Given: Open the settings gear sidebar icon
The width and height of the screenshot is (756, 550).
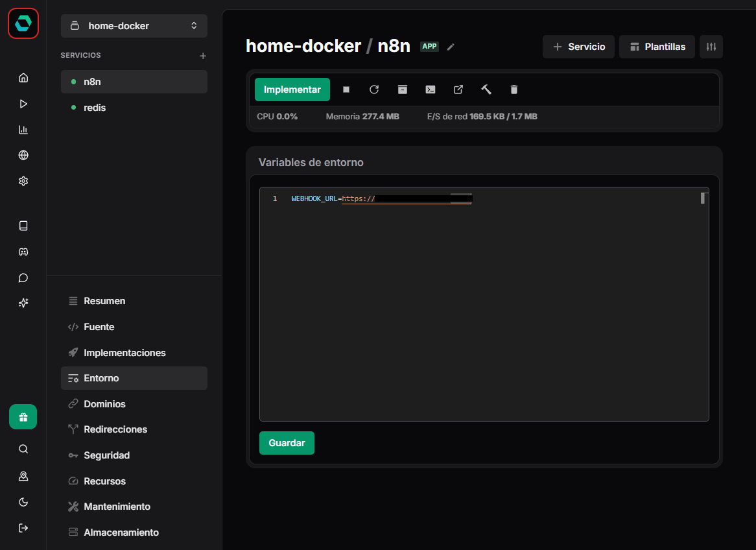Looking at the screenshot, I should coord(23,181).
